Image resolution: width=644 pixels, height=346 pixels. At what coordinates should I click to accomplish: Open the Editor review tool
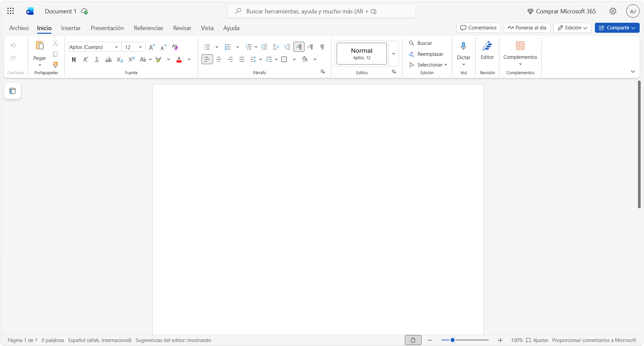[x=487, y=50]
